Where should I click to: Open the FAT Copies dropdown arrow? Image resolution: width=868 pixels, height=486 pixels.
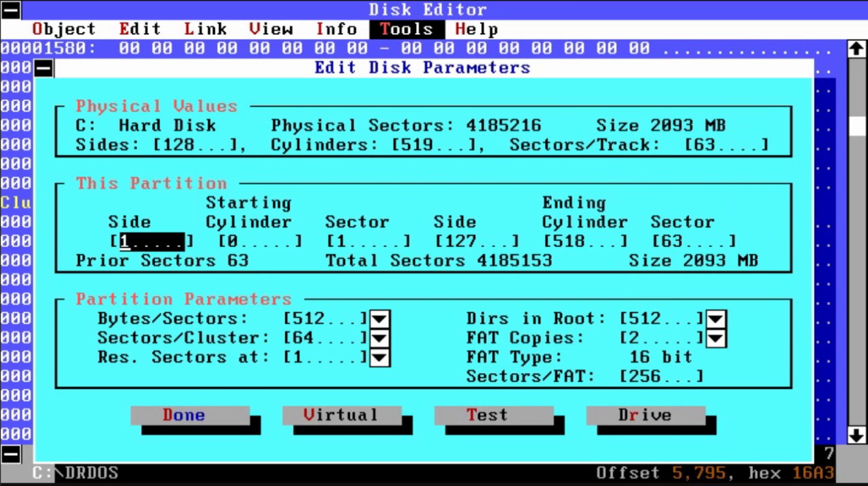(716, 338)
